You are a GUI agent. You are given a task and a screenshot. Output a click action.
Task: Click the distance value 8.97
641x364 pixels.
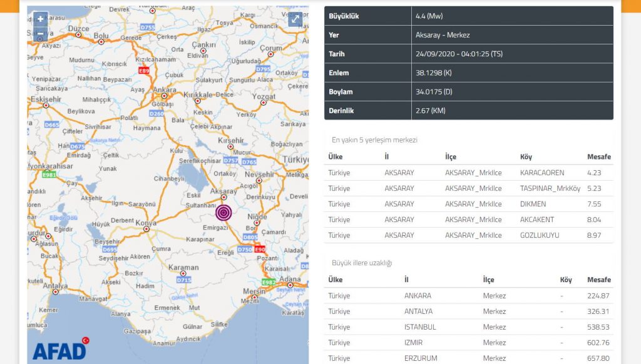click(594, 235)
